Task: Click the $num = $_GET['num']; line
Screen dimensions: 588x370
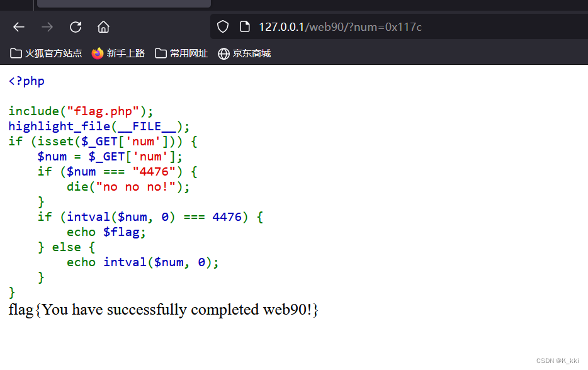Action: pos(110,157)
